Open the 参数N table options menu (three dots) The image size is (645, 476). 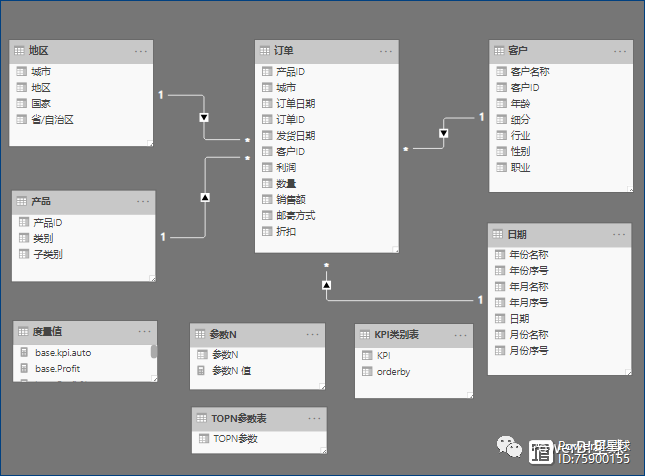pyautogui.click(x=313, y=334)
